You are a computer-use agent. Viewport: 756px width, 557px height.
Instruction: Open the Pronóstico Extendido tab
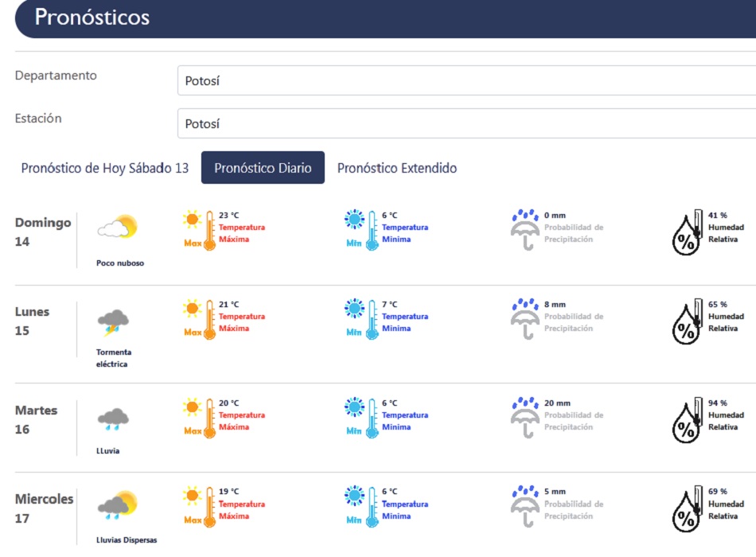397,168
